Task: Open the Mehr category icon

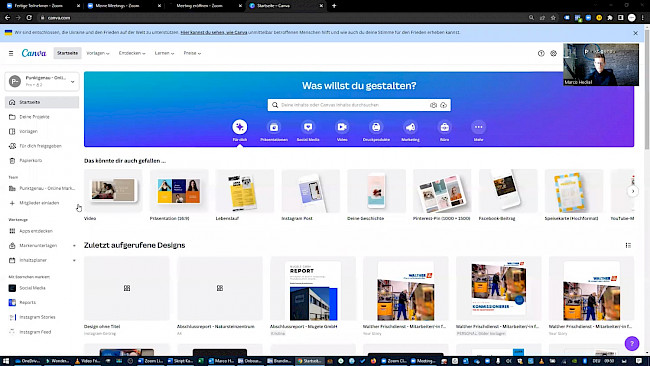Action: tap(478, 127)
